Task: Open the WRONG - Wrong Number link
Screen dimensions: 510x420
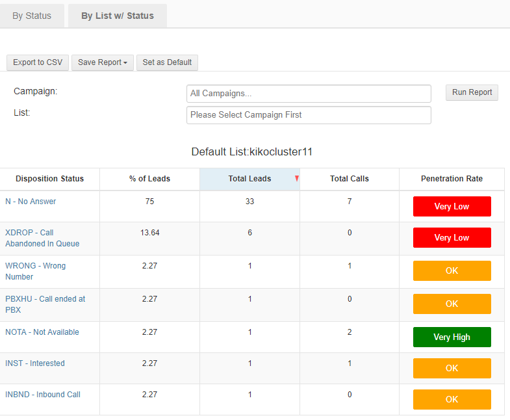Action: 35,271
